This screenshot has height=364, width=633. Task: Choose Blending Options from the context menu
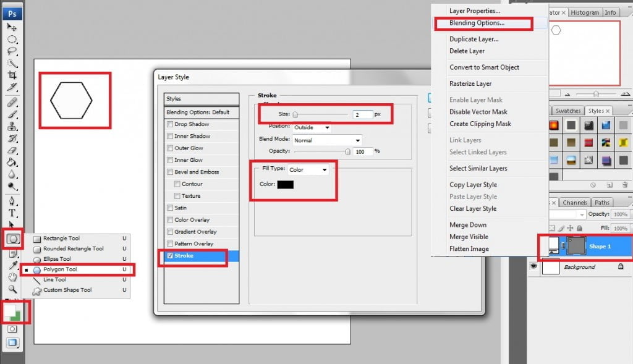tap(477, 23)
